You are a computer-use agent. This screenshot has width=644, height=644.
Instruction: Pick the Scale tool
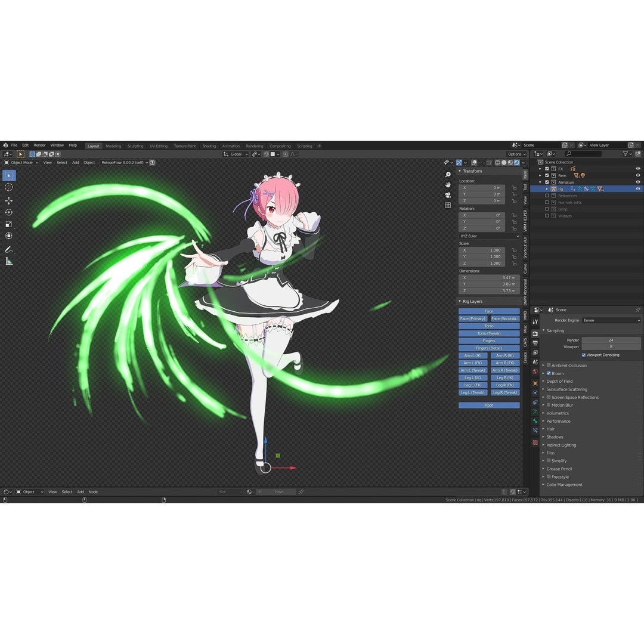pyautogui.click(x=8, y=224)
